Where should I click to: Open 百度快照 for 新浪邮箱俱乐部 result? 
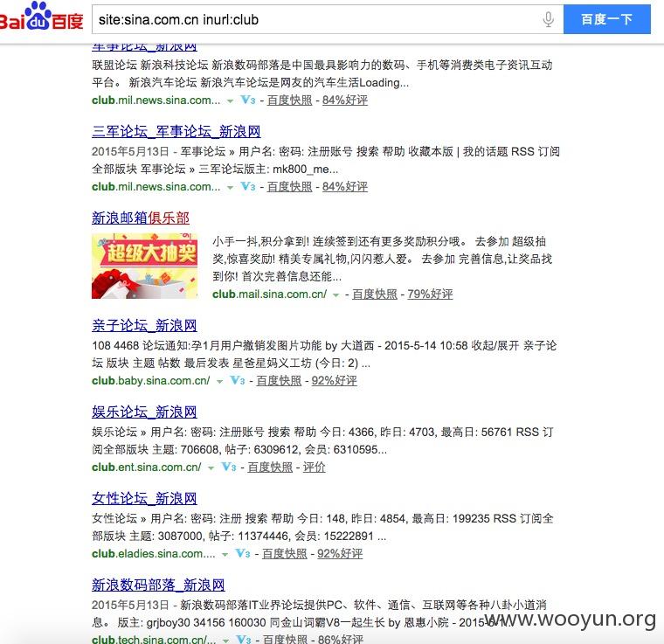(375, 294)
